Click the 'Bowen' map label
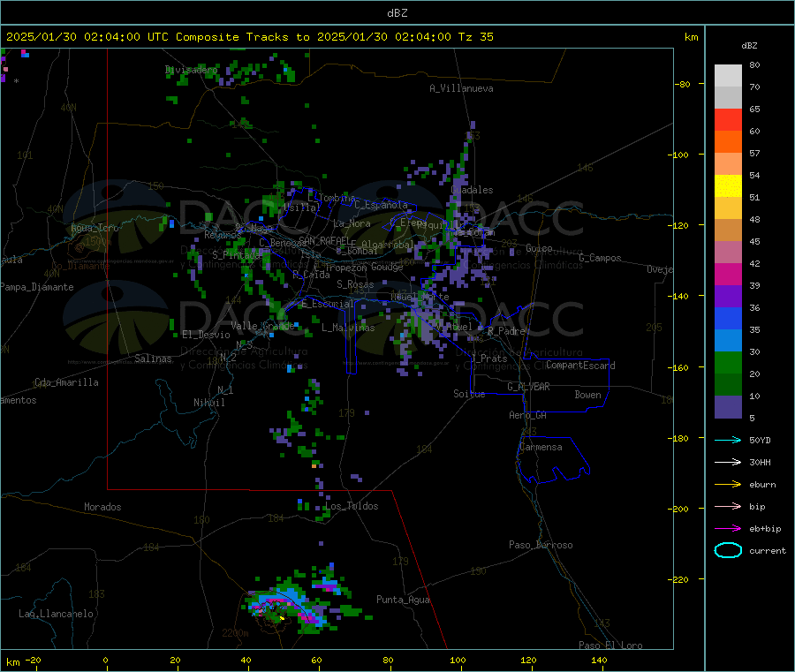The width and height of the screenshot is (795, 672). pyautogui.click(x=587, y=395)
